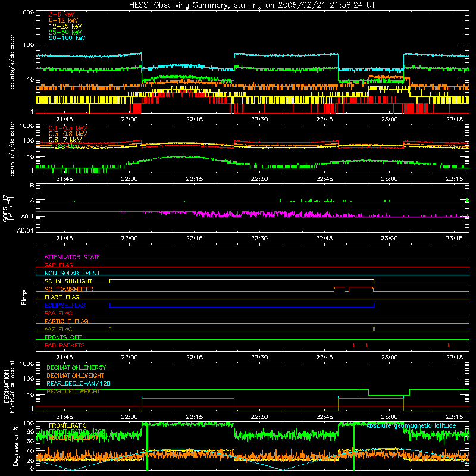Click the MAX_DET_VS_TOT legend label
This screenshot has width=476, height=476.
point(73,437)
